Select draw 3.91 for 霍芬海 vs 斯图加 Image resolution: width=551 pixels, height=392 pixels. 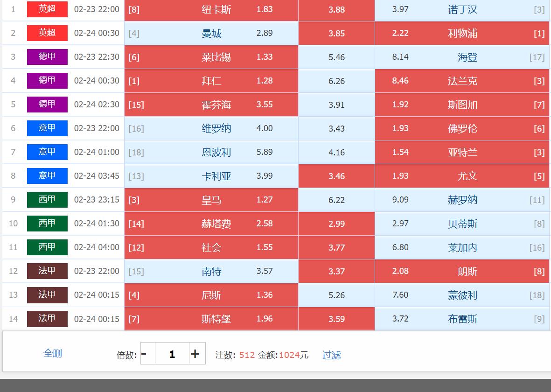coord(337,105)
